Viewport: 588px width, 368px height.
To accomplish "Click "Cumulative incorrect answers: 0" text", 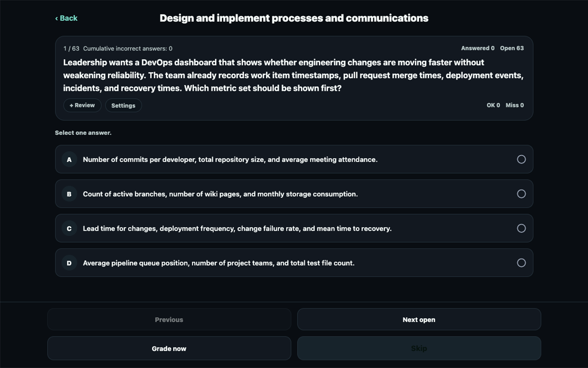I will (x=128, y=49).
